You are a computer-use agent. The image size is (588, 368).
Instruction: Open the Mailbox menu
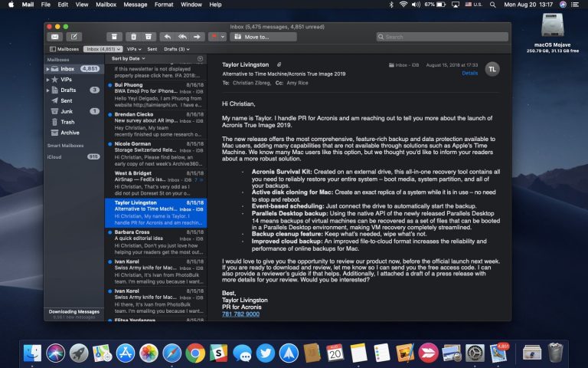click(106, 5)
